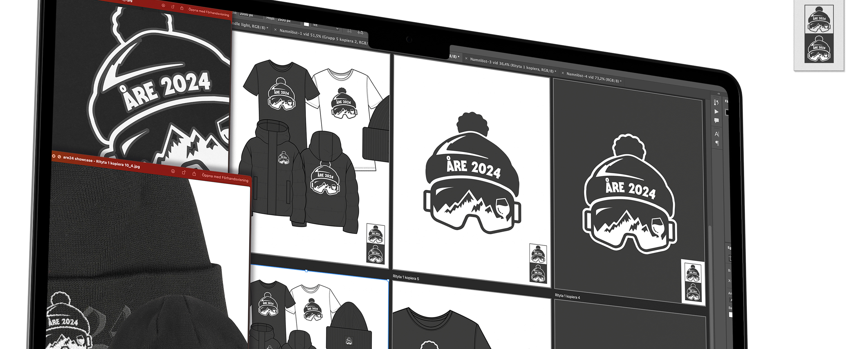This screenshot has width=868, height=349.
Task: Click share icon in upper Quick Look window
Action: point(182,8)
